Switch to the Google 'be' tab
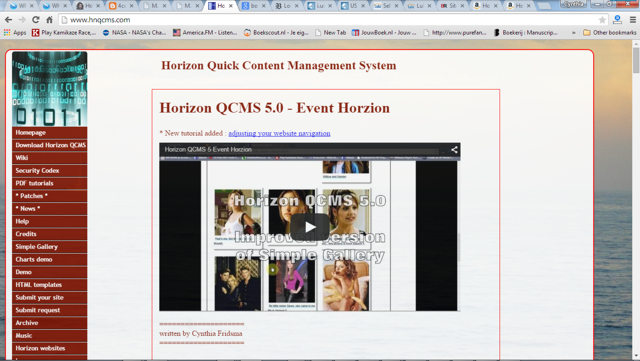This screenshot has width=640, height=361. [253, 6]
